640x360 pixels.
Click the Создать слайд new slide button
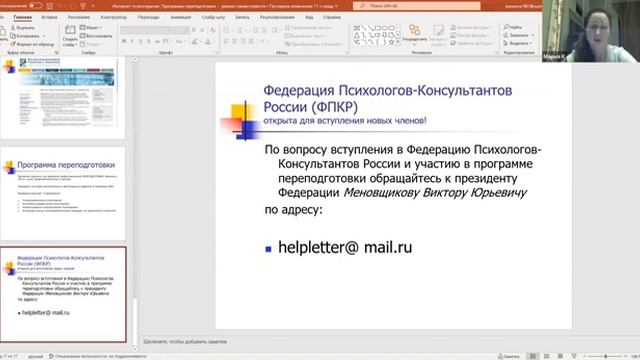click(70, 36)
